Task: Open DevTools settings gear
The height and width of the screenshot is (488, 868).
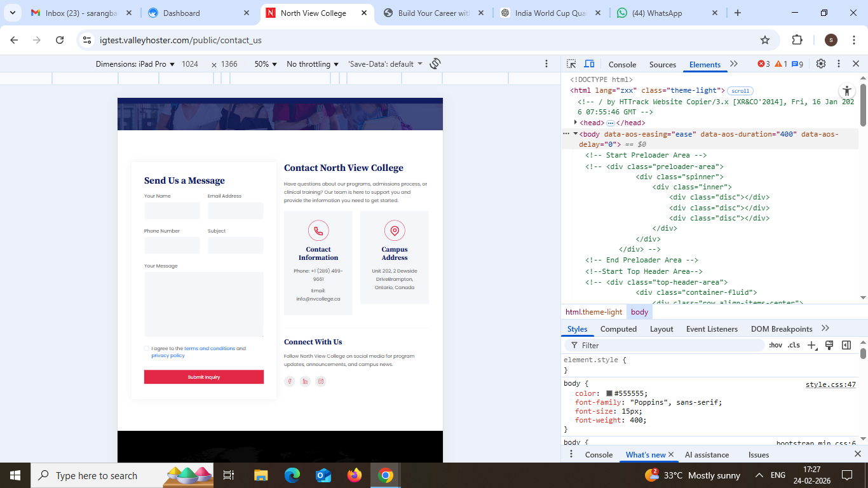Action: point(821,64)
